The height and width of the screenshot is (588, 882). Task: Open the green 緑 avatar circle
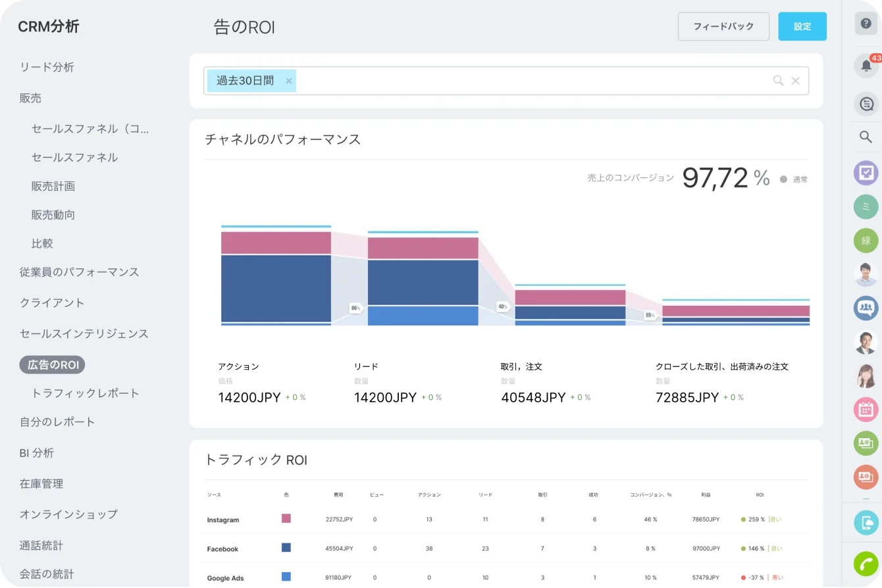tap(866, 240)
